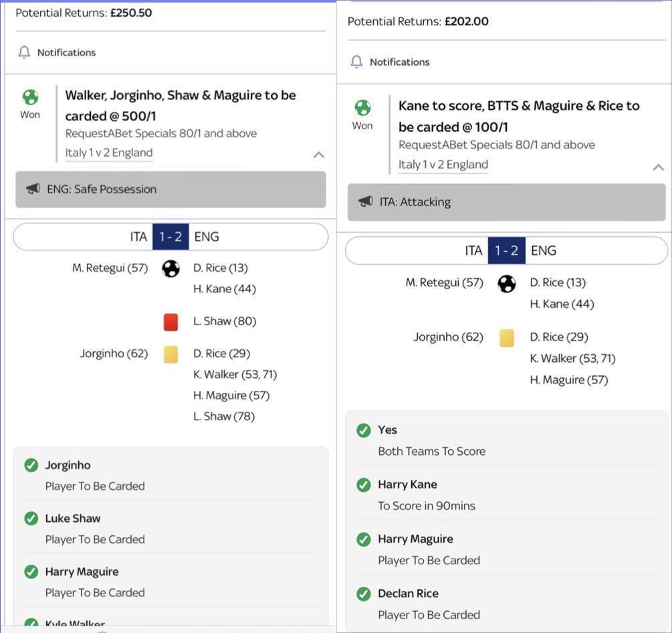This screenshot has height=633, width=672.
Task: Click the megaphone icon beside ENG: Safe Possession
Action: pyautogui.click(x=33, y=189)
